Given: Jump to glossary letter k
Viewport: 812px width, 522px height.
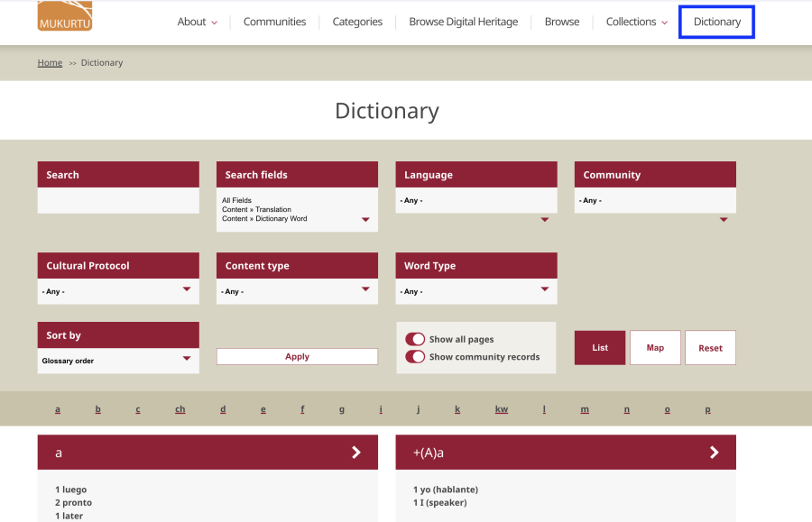Looking at the screenshot, I should [457, 409].
